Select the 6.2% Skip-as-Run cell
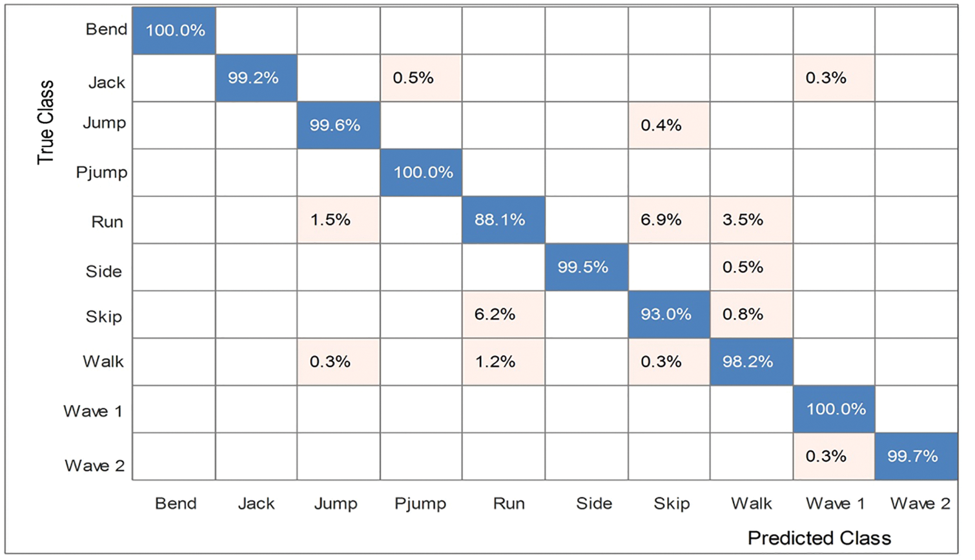The image size is (975, 560). (x=503, y=315)
